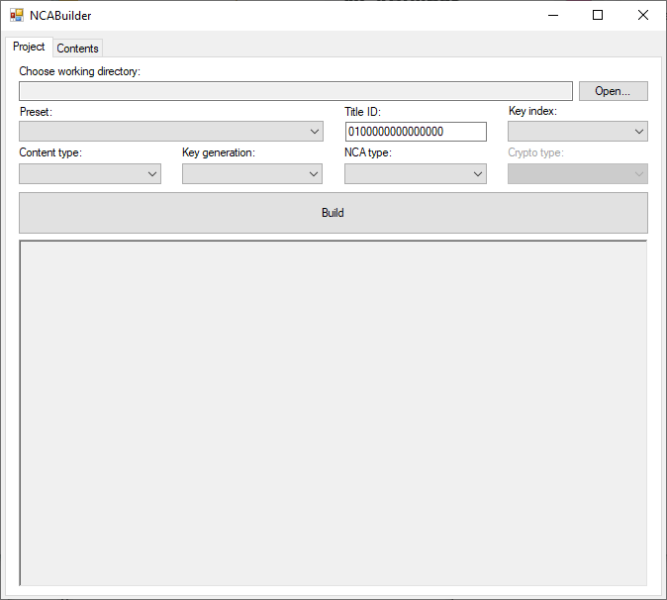Click the large Build button
Screen dimensions: 667x600
(333, 213)
